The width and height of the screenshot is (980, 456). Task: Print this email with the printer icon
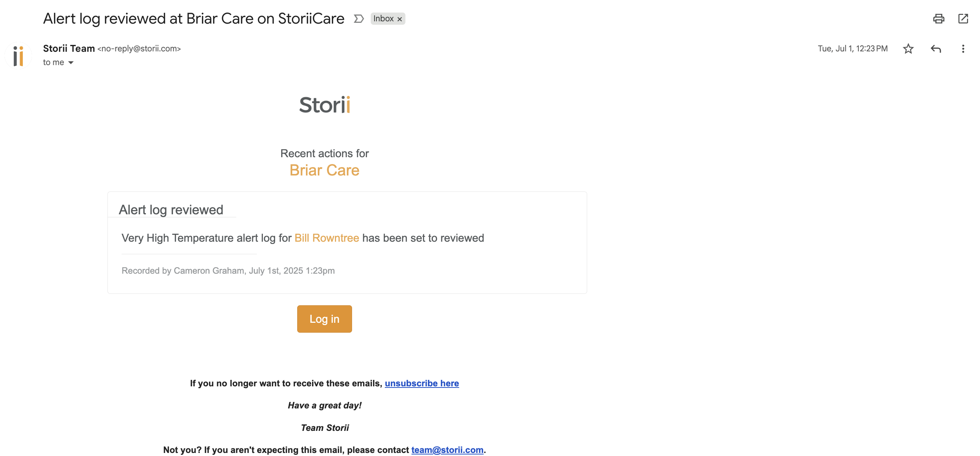(938, 19)
